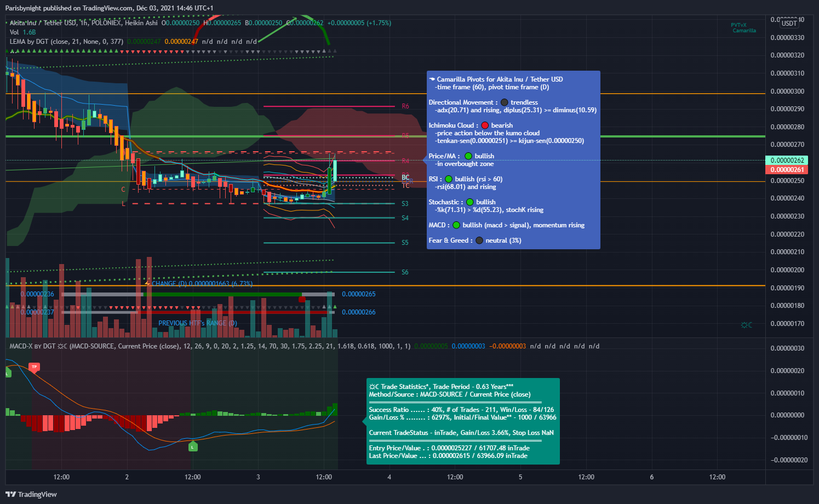The width and height of the screenshot is (819, 504).
Task: Click the small red square on range bar
Action: point(302,299)
